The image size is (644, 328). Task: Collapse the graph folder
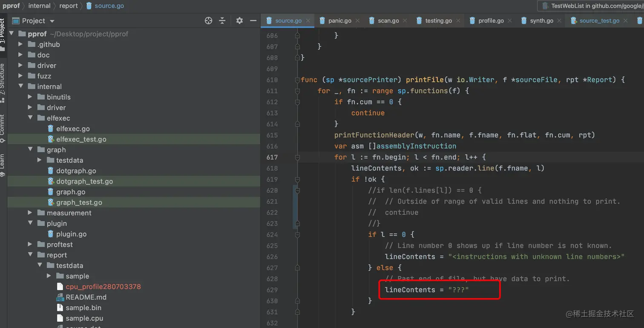pos(30,150)
